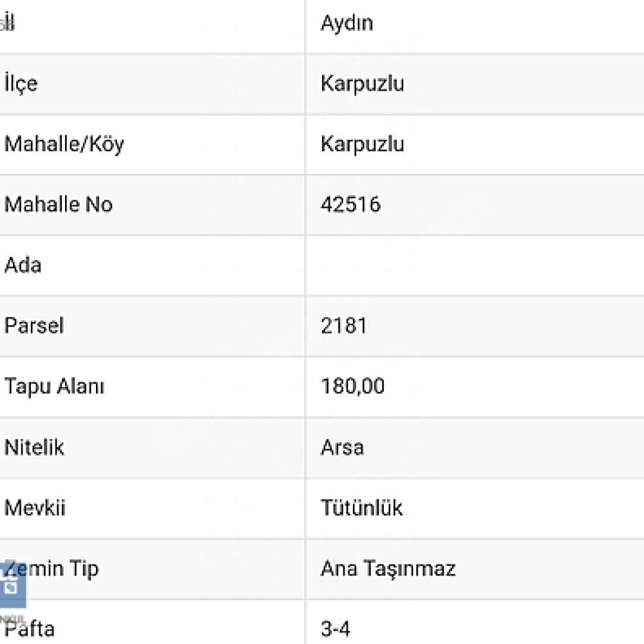The height and width of the screenshot is (644, 644).
Task: Select the Pafta value 3-4
Action: point(335,629)
